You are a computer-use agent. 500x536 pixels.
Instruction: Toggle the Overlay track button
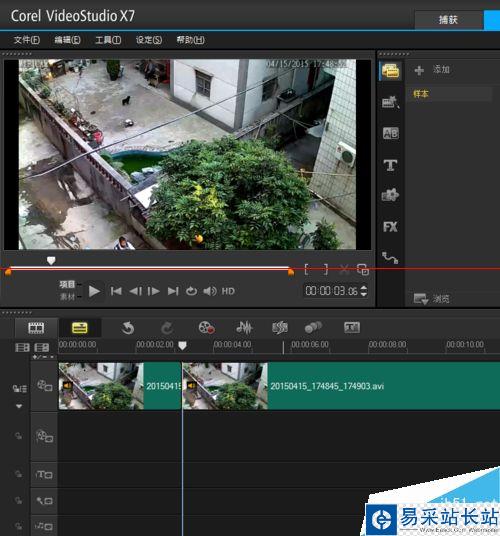44,437
